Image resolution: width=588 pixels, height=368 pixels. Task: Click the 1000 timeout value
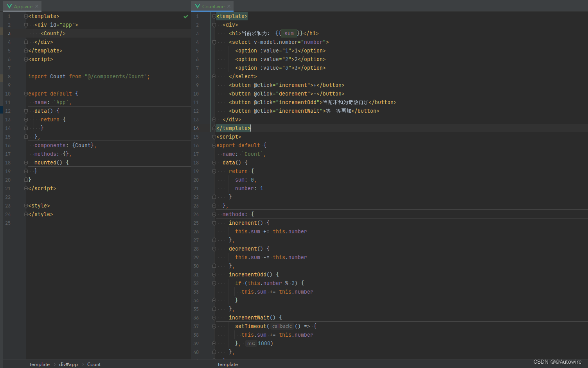264,343
